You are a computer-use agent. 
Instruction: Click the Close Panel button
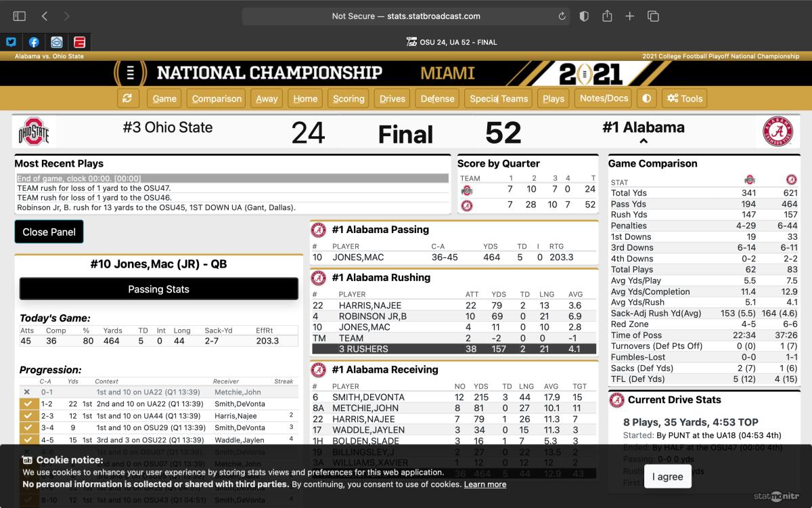click(x=49, y=232)
